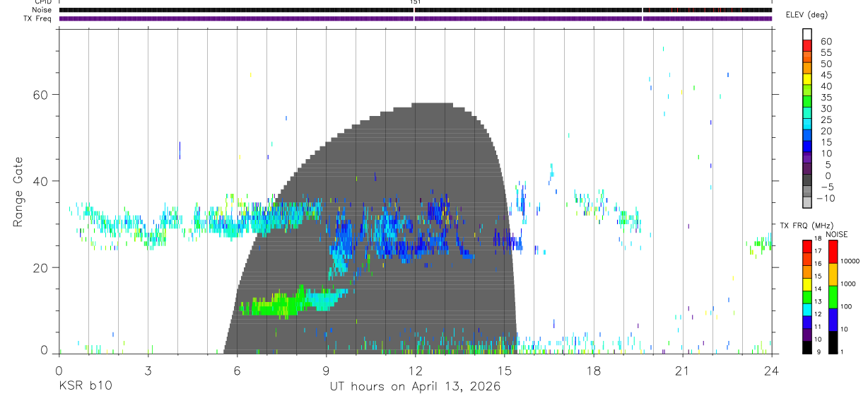Click the "Noise" row label at top left
The image size is (868, 401).
click(x=43, y=10)
